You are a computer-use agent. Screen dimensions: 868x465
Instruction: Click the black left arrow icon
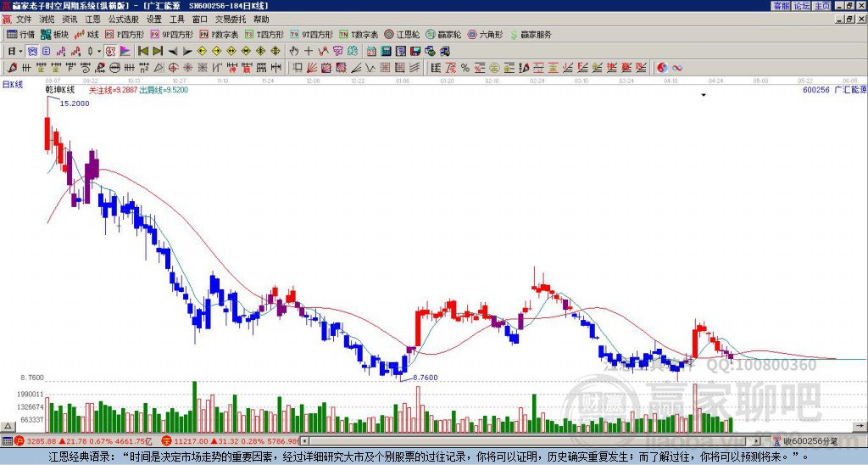pyautogui.click(x=173, y=52)
